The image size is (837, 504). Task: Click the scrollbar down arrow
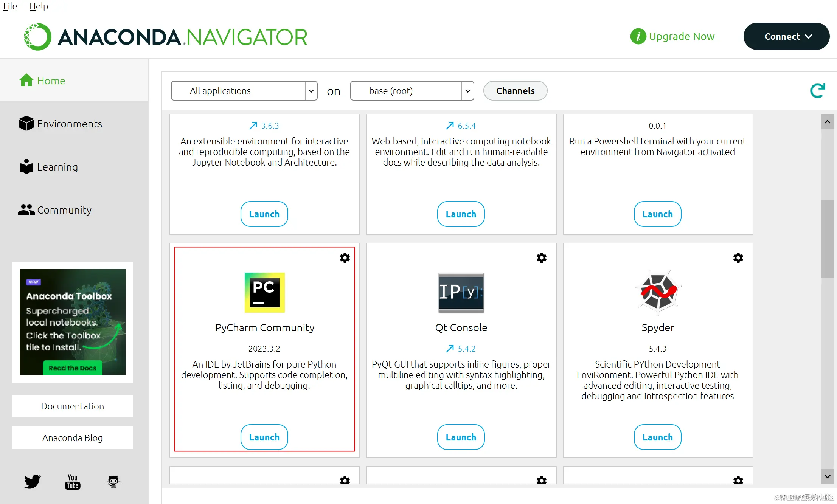(828, 476)
